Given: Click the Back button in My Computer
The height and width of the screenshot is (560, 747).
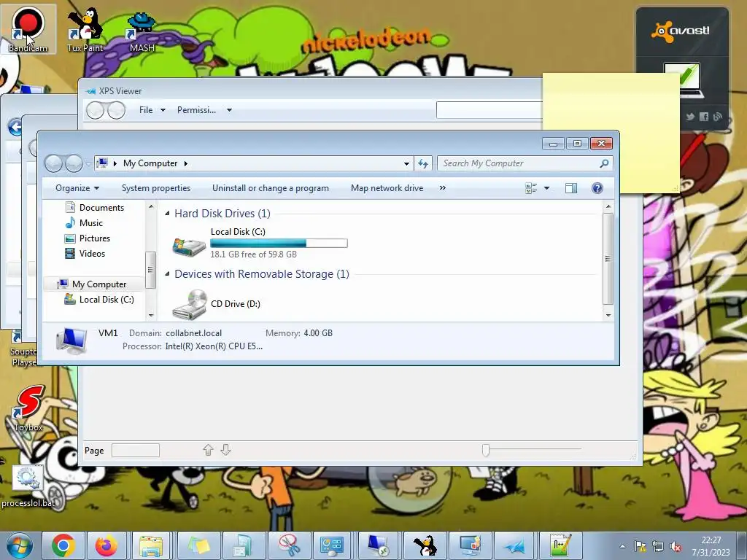Looking at the screenshot, I should (x=53, y=163).
